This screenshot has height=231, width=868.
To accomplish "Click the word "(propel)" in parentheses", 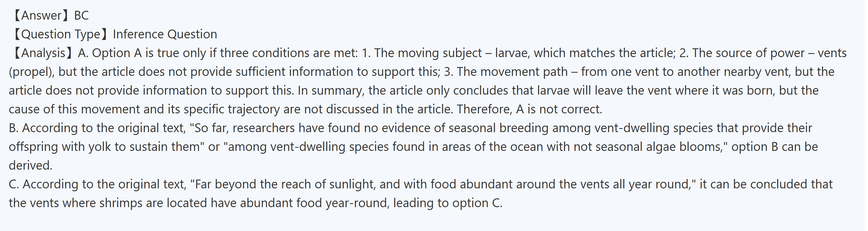I will pyautogui.click(x=30, y=72).
